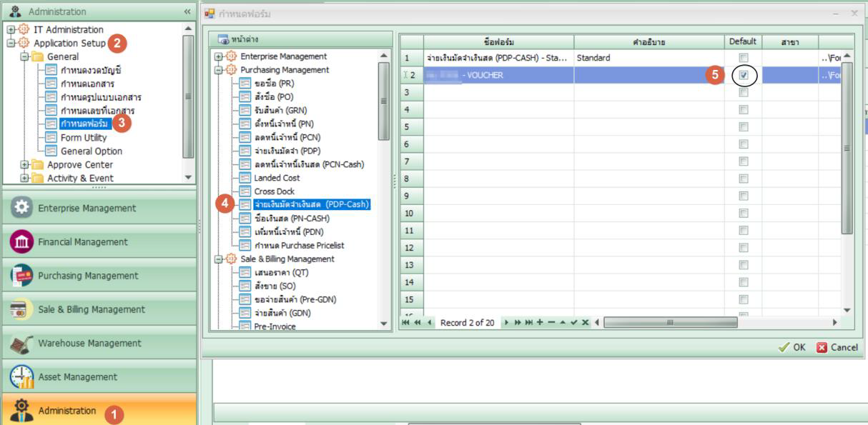Click the cancel edit X icon in navigator
Viewport: 868px width, 425px height.
coord(584,323)
